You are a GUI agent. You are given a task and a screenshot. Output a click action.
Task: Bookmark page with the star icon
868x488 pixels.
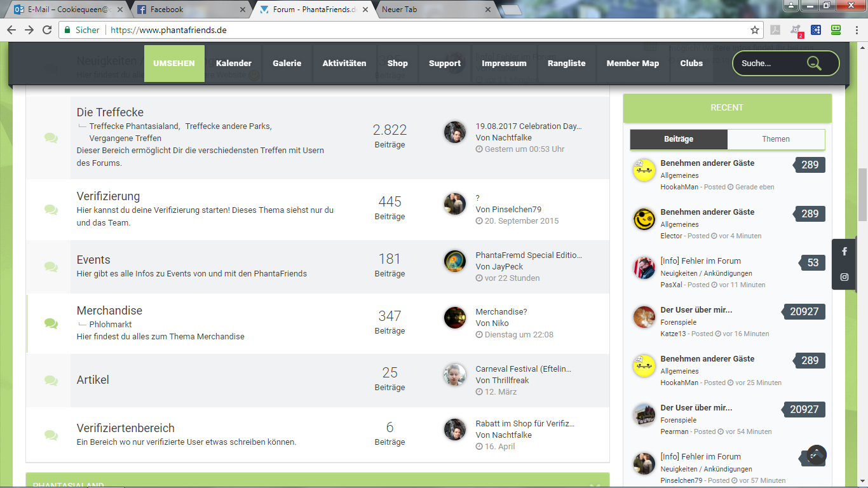pyautogui.click(x=755, y=30)
